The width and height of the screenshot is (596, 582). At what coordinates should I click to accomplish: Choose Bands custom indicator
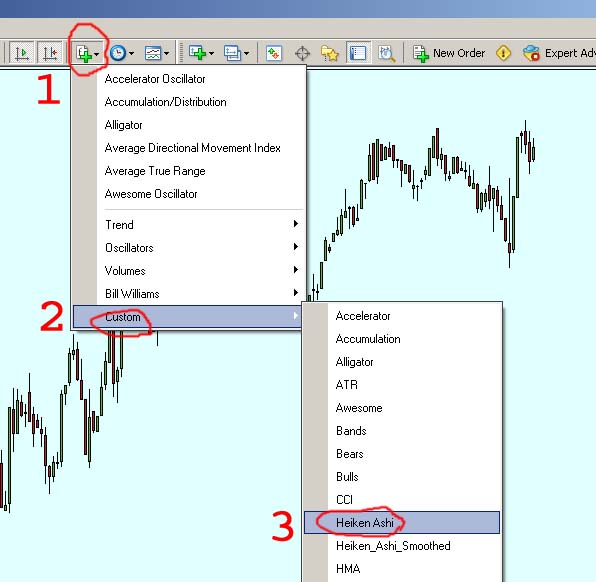coord(402,431)
